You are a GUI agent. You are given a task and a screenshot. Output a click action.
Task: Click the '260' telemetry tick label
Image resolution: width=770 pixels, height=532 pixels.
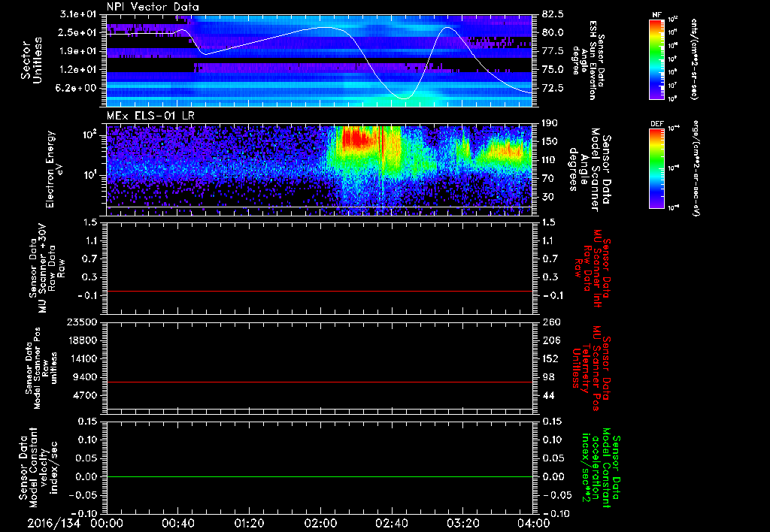[550, 322]
